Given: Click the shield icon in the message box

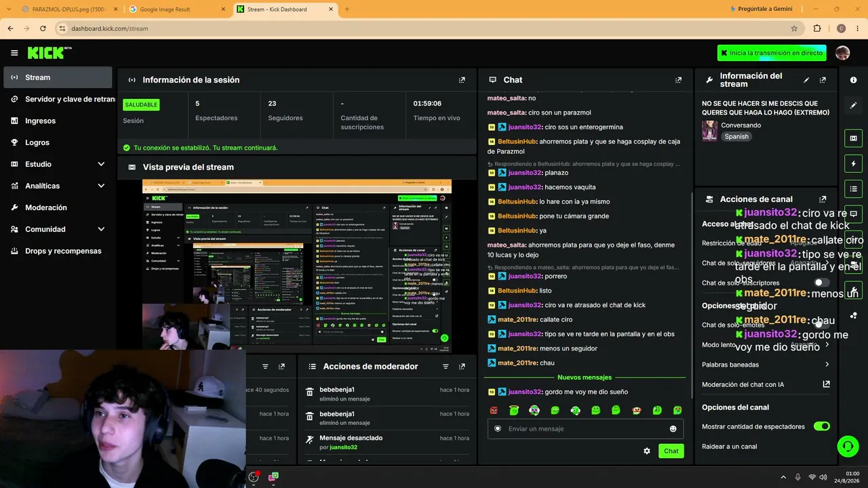Looking at the screenshot, I should (498, 428).
